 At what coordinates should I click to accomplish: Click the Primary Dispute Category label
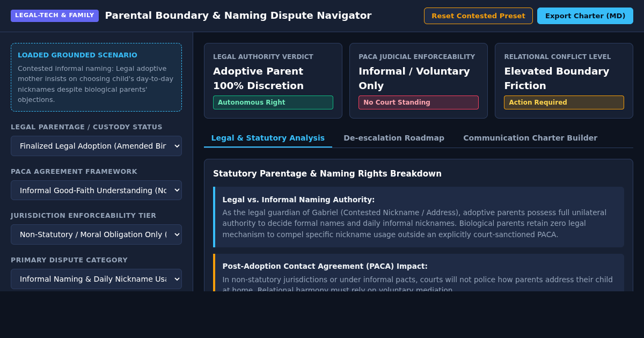[x=69, y=260]
